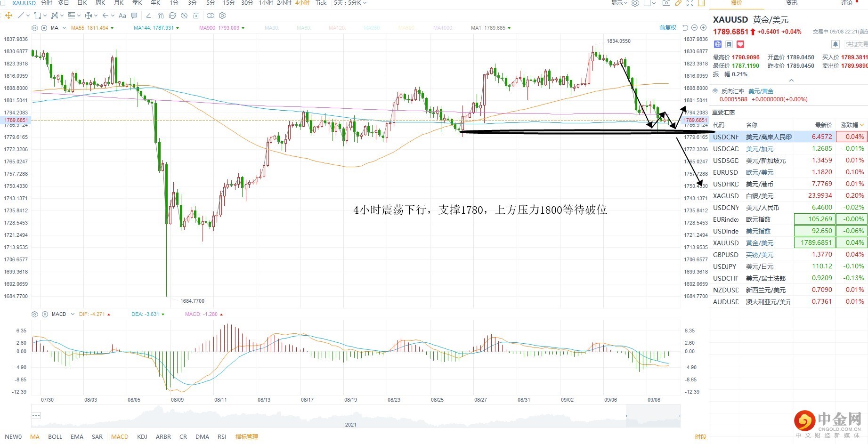Image resolution: width=868 pixels, height=444 pixels.
Task: Select the angle measurement tool
Action: (148, 16)
